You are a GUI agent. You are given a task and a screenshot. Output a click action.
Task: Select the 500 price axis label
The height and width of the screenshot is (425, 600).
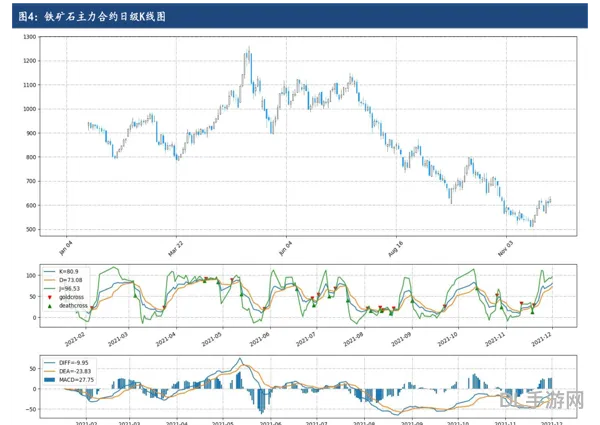tap(31, 230)
